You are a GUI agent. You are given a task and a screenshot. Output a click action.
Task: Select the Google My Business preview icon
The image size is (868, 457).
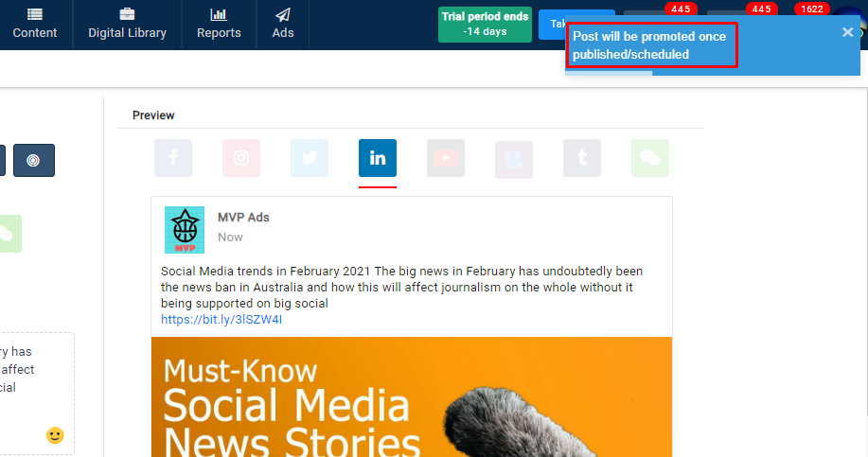tap(514, 159)
